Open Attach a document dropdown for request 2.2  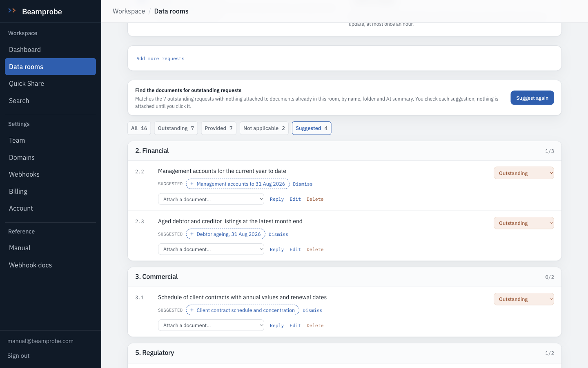(211, 199)
